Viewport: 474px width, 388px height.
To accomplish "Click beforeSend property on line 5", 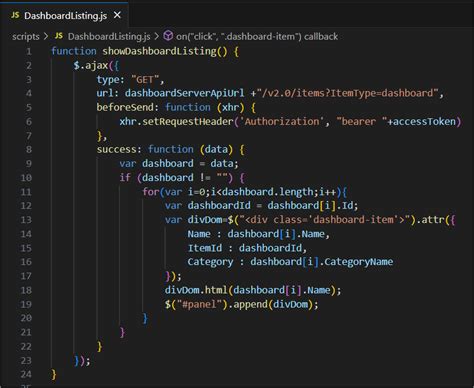I will pos(125,107).
